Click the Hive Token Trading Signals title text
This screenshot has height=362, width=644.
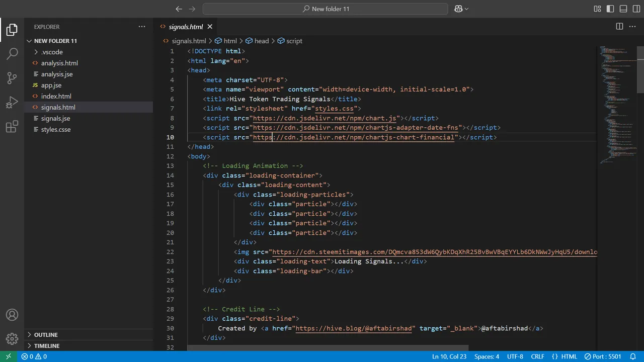coord(280,99)
